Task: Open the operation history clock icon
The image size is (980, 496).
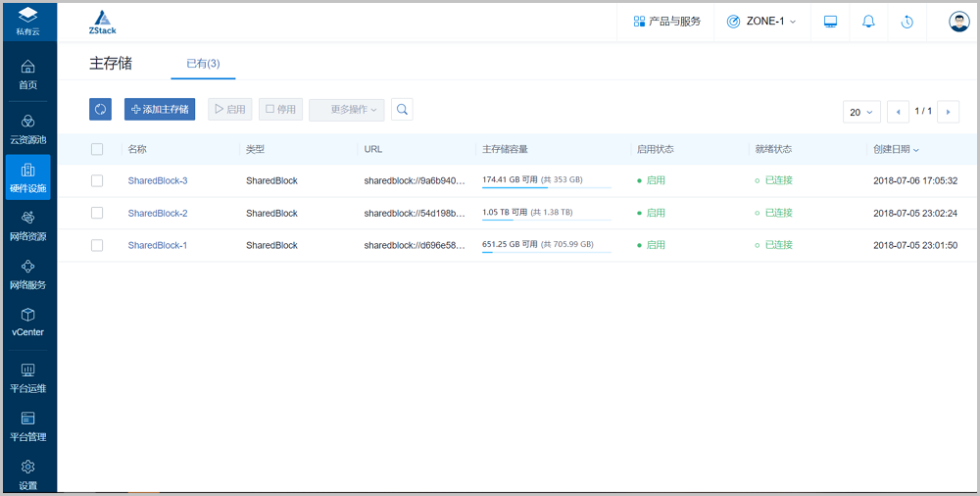Action: click(x=907, y=22)
